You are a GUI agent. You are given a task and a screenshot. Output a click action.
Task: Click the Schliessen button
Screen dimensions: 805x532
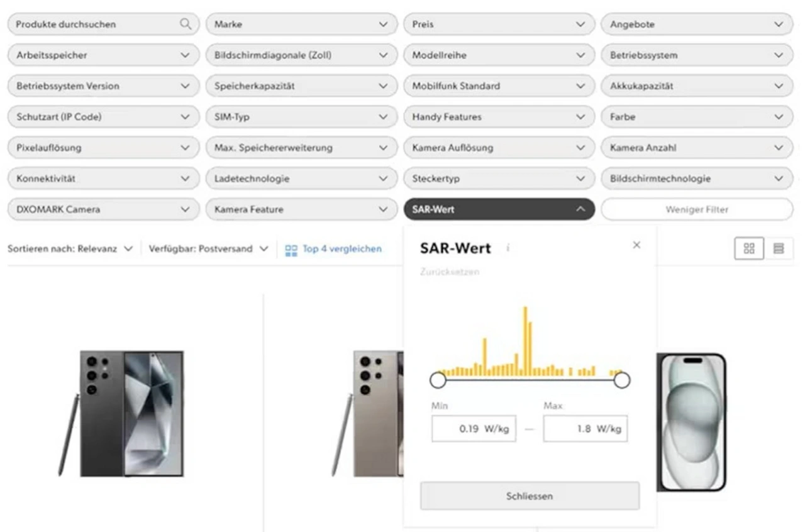pyautogui.click(x=530, y=496)
